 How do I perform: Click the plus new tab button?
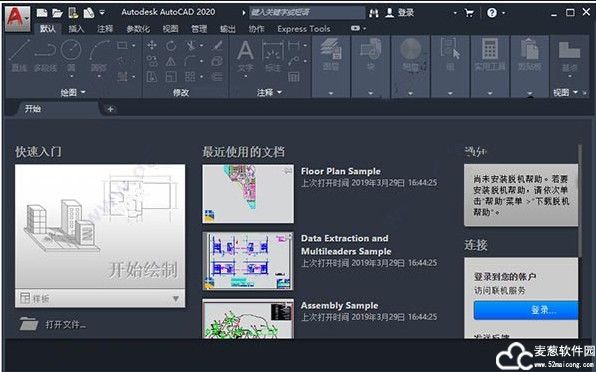pyautogui.click(x=111, y=109)
